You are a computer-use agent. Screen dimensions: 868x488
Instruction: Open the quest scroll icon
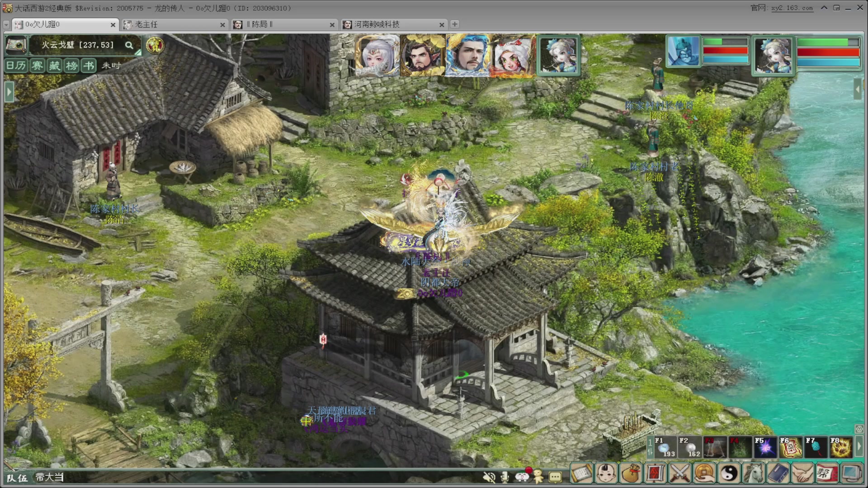coord(582,474)
